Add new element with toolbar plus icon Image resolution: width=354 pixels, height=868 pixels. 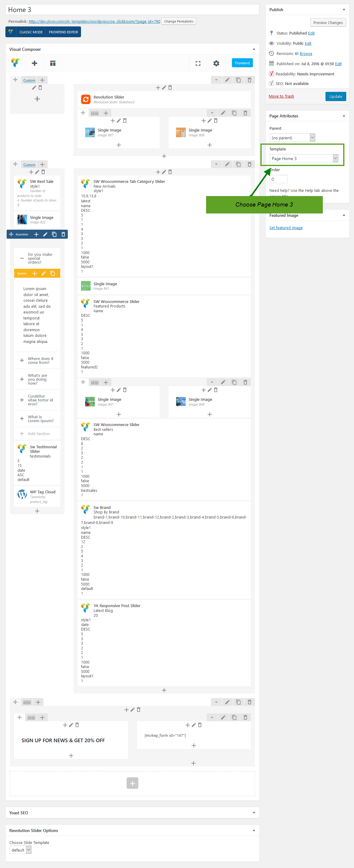[34, 63]
